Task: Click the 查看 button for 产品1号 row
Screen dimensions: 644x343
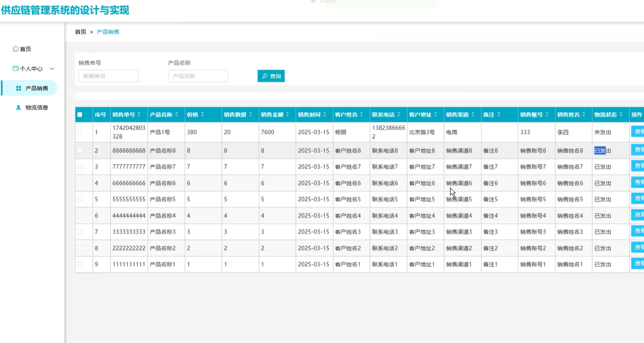Action: pos(637,131)
